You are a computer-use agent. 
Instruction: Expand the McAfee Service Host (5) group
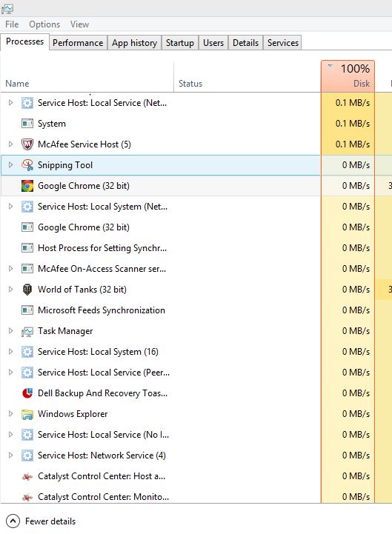(10, 144)
